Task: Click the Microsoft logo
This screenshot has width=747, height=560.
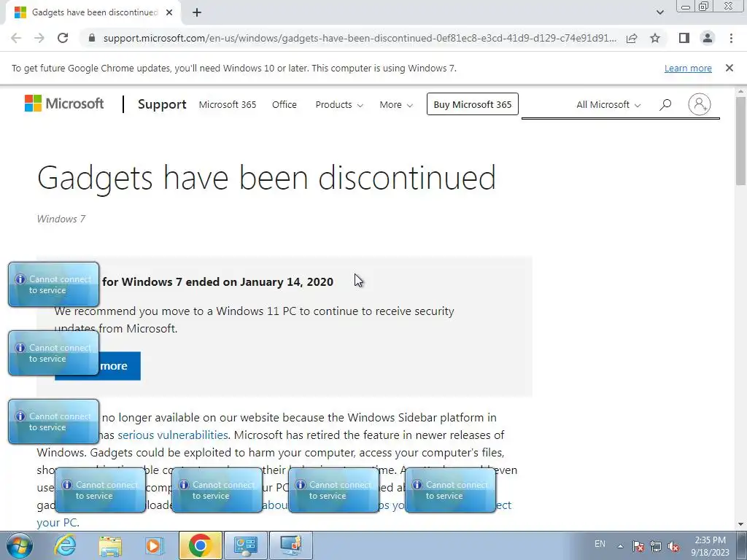Action: coord(64,104)
